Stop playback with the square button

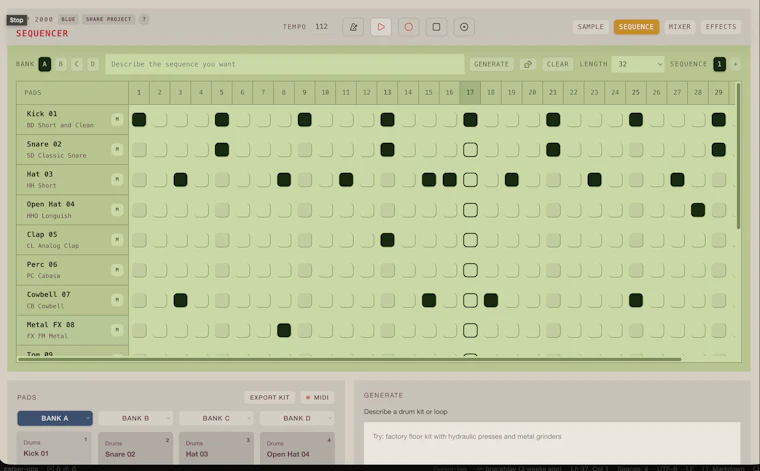pos(436,27)
